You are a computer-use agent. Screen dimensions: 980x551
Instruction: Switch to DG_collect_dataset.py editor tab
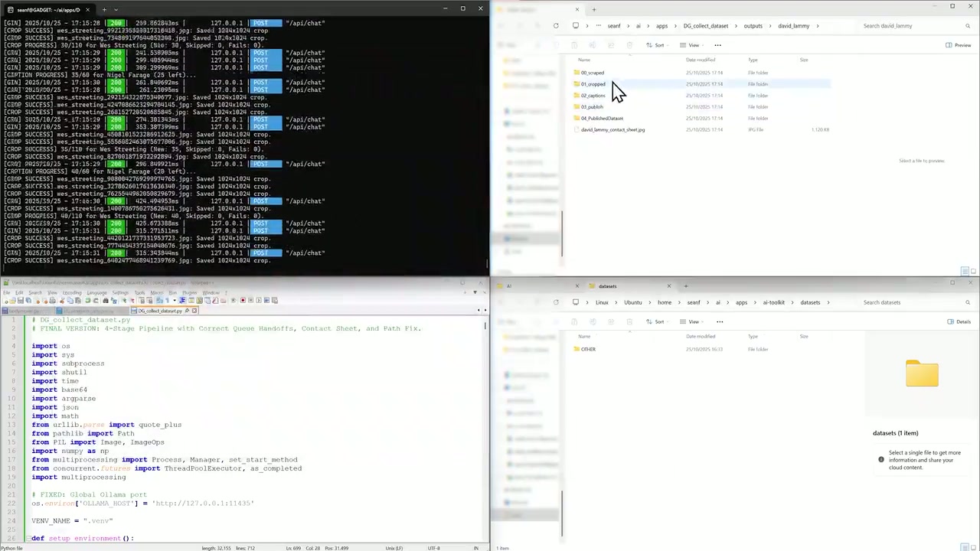[160, 311]
